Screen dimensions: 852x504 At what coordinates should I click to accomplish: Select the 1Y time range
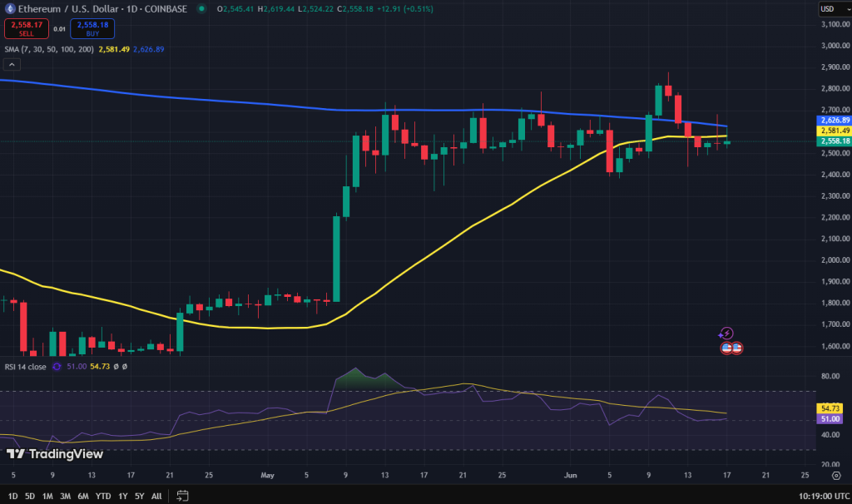123,496
